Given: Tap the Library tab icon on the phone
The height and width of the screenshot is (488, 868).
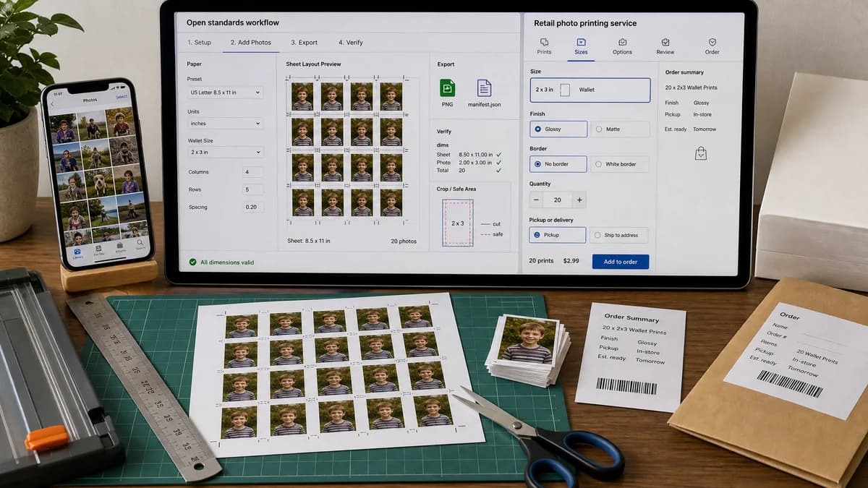Looking at the screenshot, I should (x=77, y=252).
